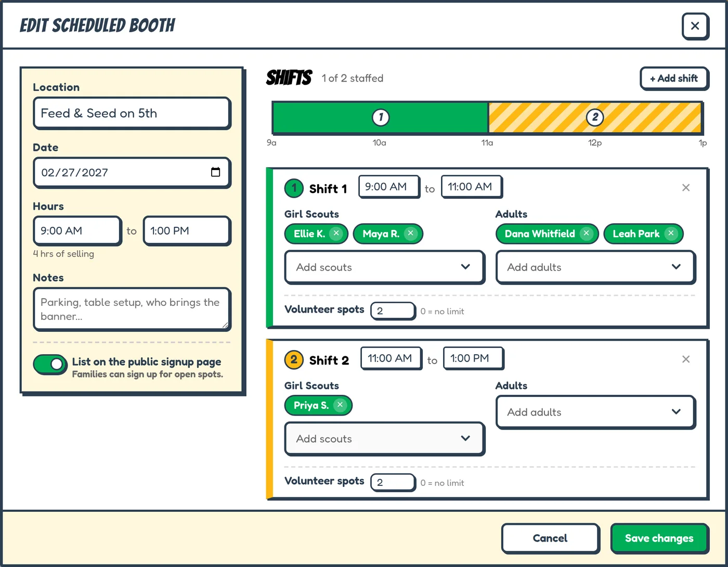Open Add adults dropdown in Shift 1
The height and width of the screenshot is (567, 728).
596,267
